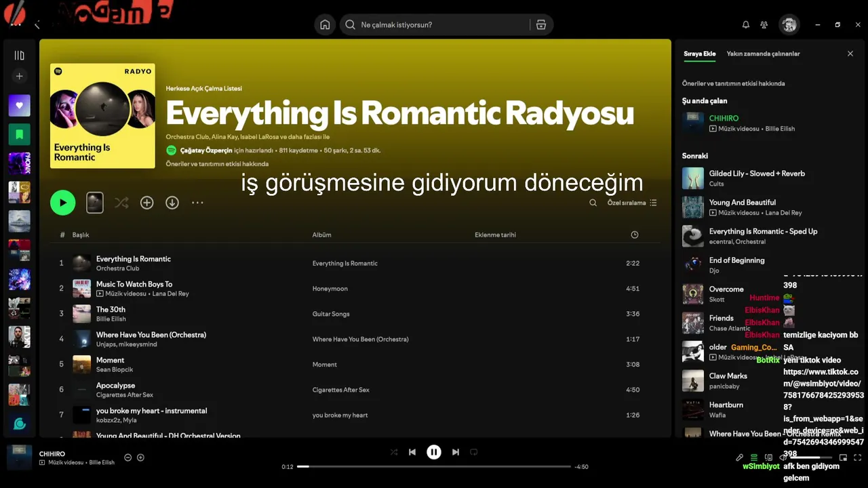Viewport: 868px width, 488px height.
Task: Close the queue panel with the X
Action: tap(850, 54)
